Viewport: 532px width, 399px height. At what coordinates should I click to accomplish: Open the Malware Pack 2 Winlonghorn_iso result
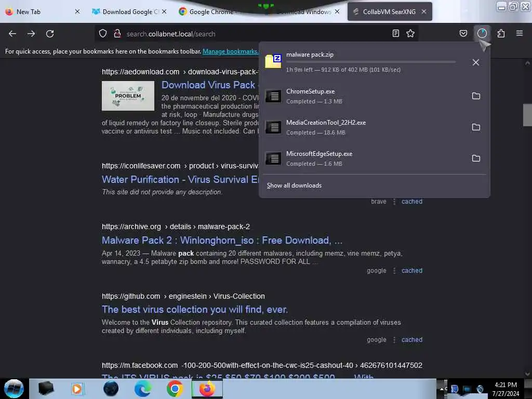(222, 240)
